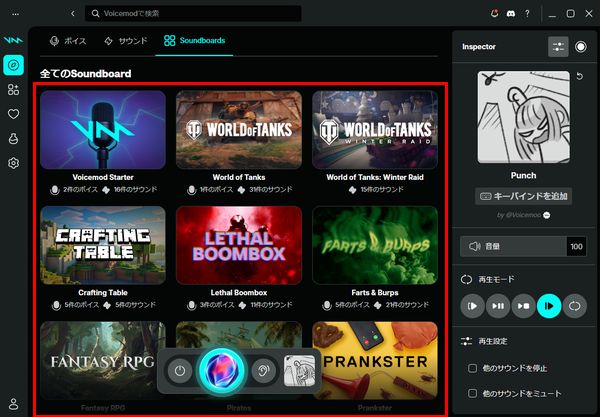Open the Farts & Burps soundboard thumbnail
Viewport: 600px width, 417px height.
375,245
